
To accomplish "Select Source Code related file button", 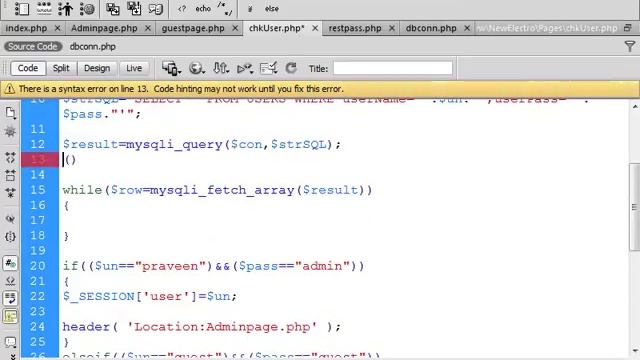I will point(33,47).
